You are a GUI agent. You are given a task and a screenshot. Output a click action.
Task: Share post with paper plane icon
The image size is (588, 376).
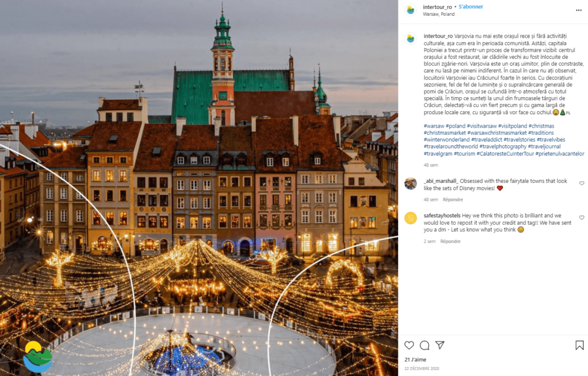[x=440, y=345]
